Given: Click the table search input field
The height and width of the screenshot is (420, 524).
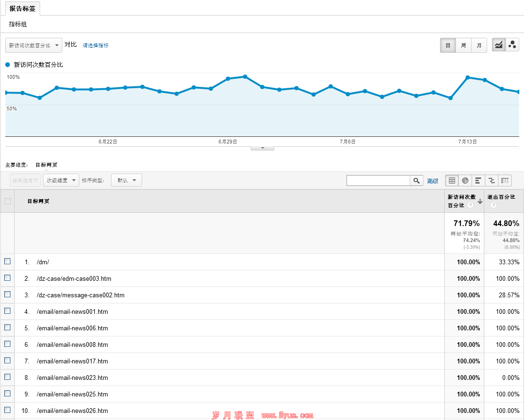Looking at the screenshot, I should [x=378, y=180].
